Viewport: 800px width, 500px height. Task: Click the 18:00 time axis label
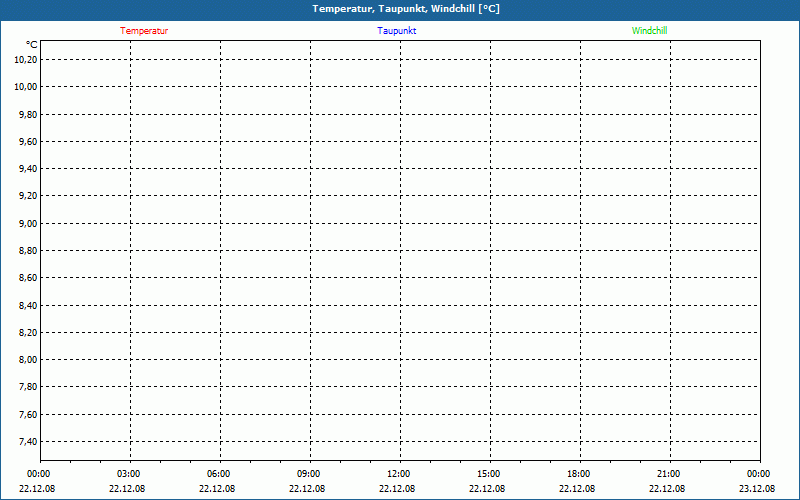point(579,474)
